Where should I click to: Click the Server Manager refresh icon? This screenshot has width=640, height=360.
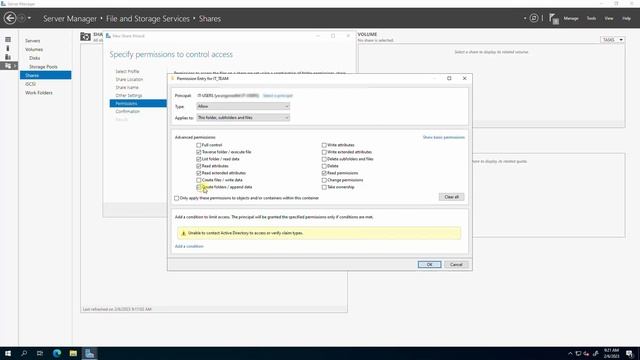coord(534,18)
